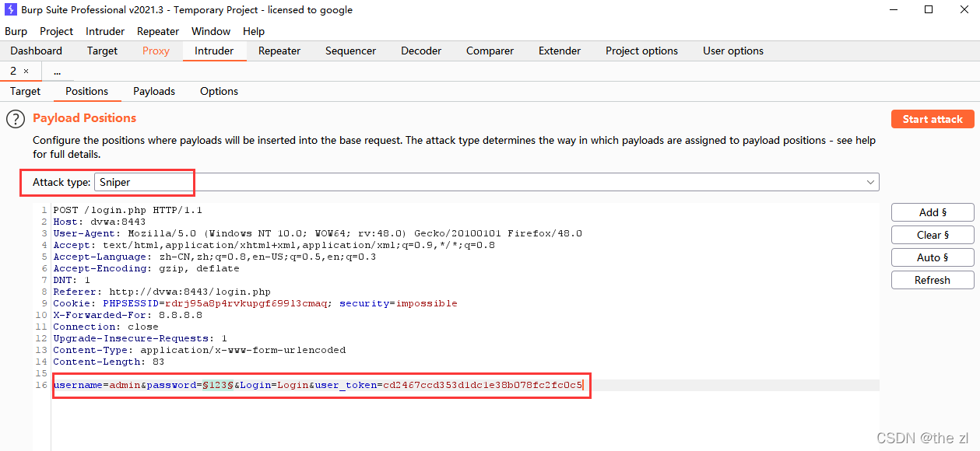Viewport: 980px width, 451px height.
Task: Click the Clear § button
Action: point(933,235)
